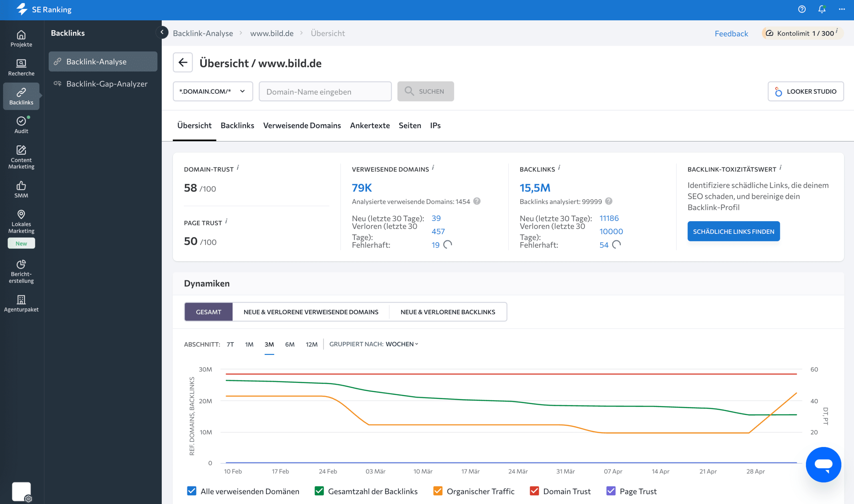Click www.bild.de breadcrumb

pyautogui.click(x=272, y=33)
